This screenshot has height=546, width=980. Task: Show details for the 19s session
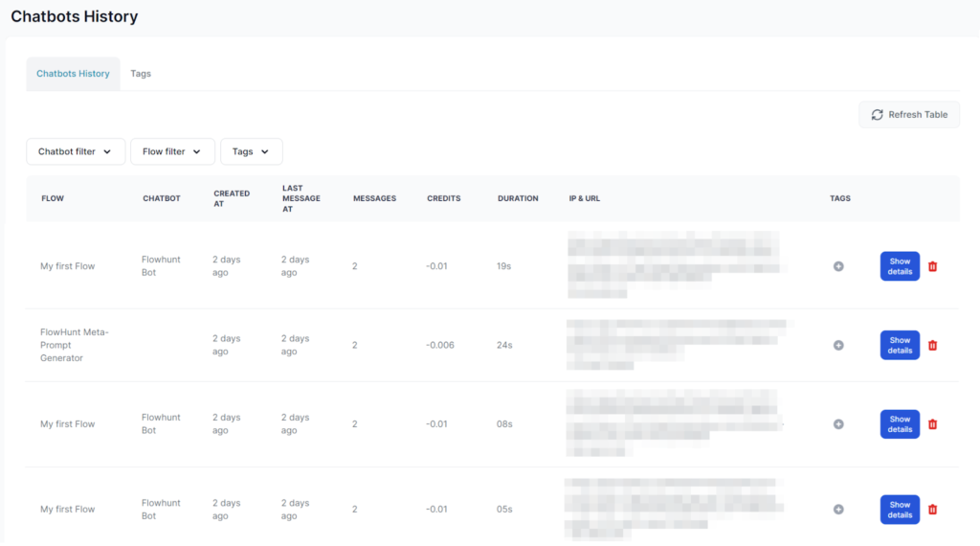[x=900, y=266]
